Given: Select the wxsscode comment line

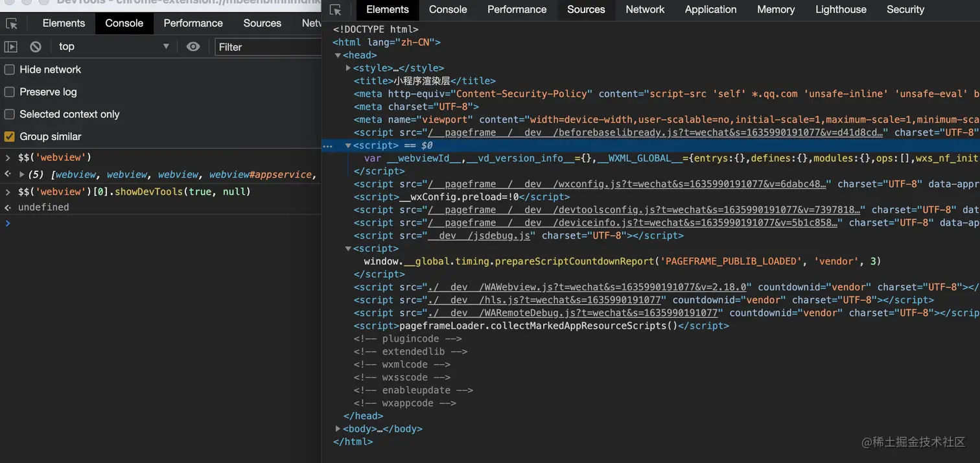Looking at the screenshot, I should 402,377.
